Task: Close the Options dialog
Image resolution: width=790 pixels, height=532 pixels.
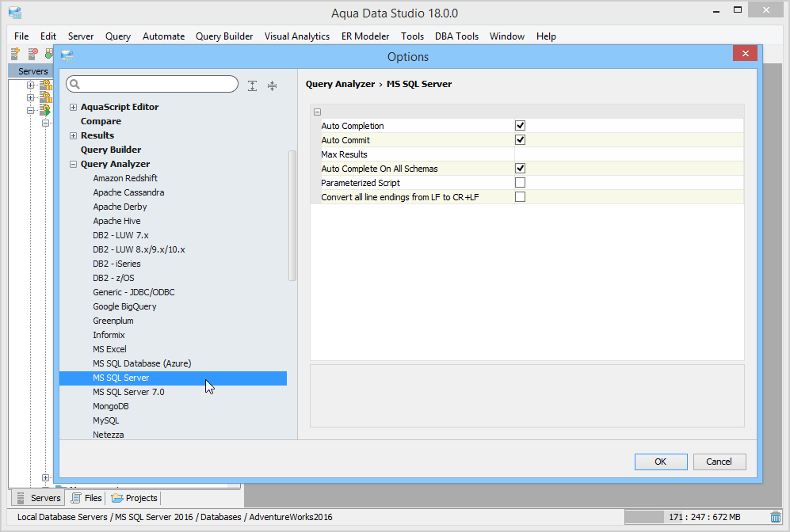Action: coord(745,53)
